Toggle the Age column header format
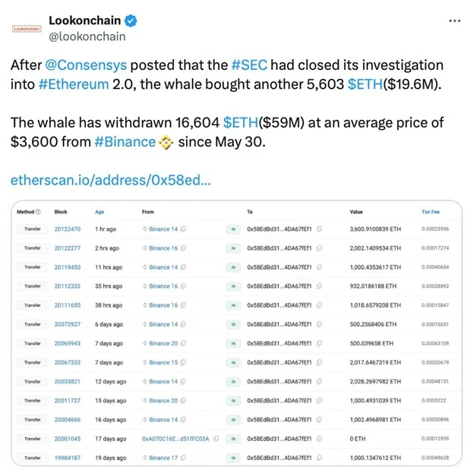This screenshot has height=476, width=474. point(100,212)
